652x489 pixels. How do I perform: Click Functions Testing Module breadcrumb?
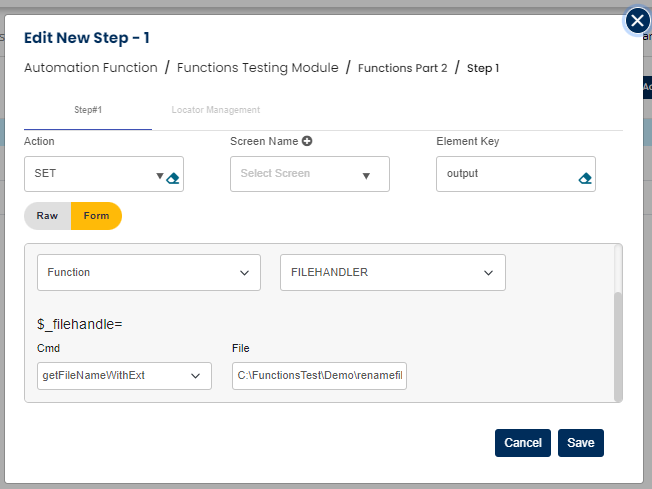tap(257, 68)
